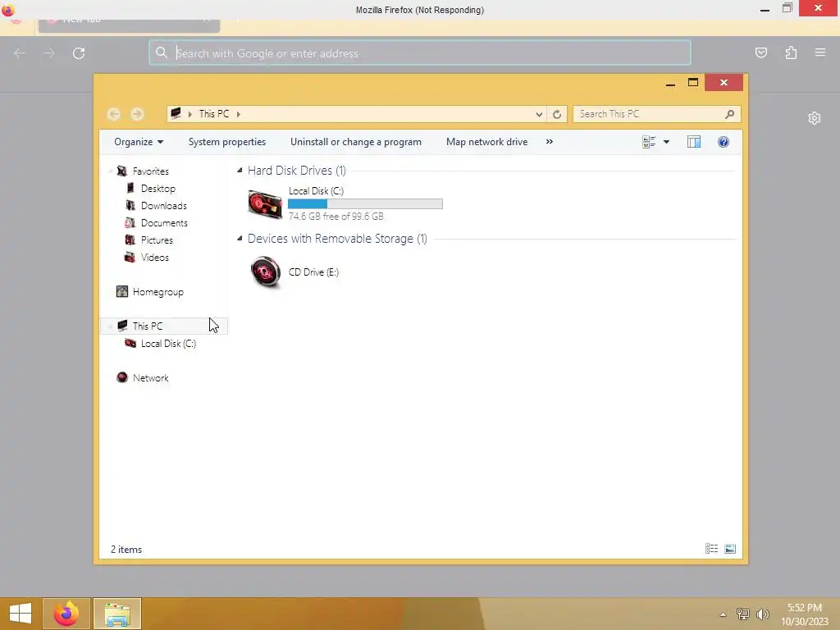Click the Firefox back arrow button
The height and width of the screenshot is (630, 840).
[x=20, y=53]
